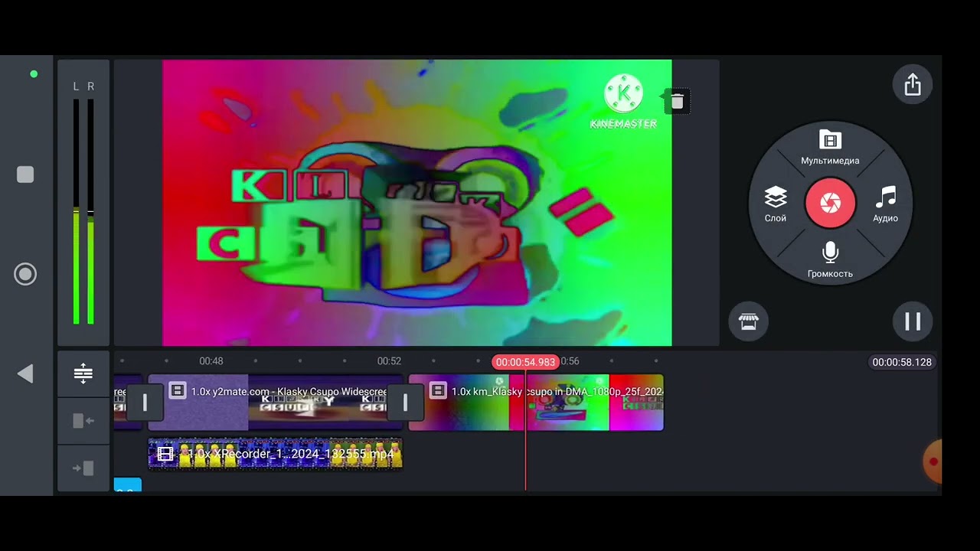This screenshot has width=980, height=551.
Task: Open the Аудио audio browser
Action: point(885,204)
